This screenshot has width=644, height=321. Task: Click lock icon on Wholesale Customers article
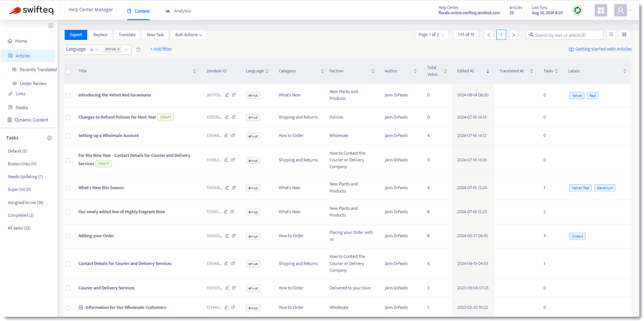[81, 307]
